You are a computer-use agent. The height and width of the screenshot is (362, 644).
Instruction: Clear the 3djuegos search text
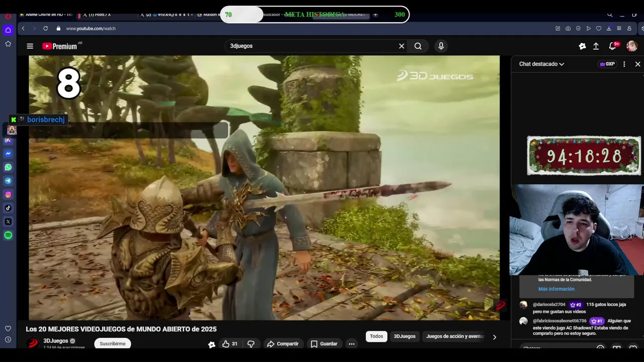coord(401,46)
